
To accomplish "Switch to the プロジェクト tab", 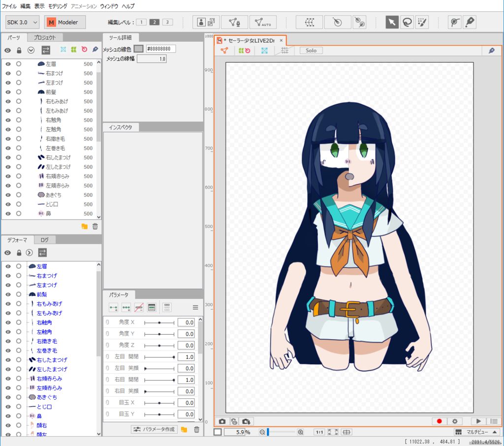I will point(45,37).
